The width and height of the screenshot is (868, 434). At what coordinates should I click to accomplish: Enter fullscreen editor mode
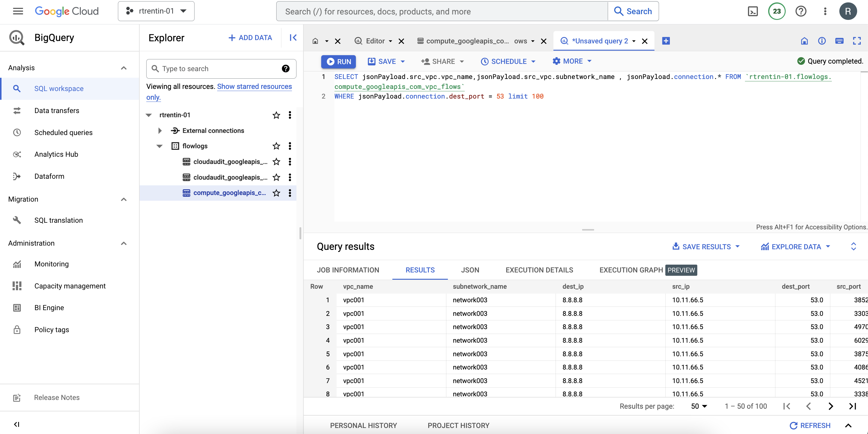857,41
